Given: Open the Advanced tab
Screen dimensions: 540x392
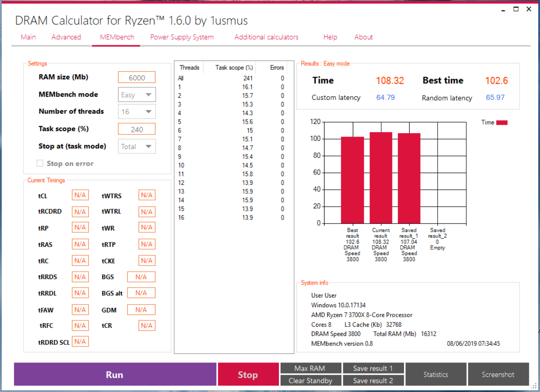Looking at the screenshot, I should click(66, 37).
